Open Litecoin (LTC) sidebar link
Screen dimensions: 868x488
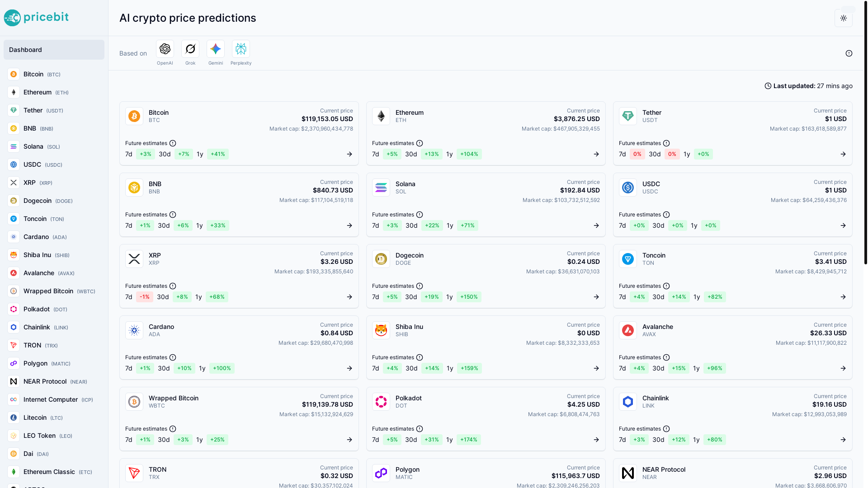[54, 418]
